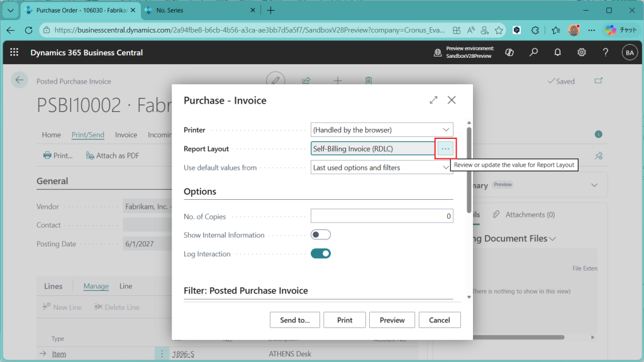This screenshot has width=644, height=362.
Task: Open the Use default values from dropdown
Action: pos(382,168)
